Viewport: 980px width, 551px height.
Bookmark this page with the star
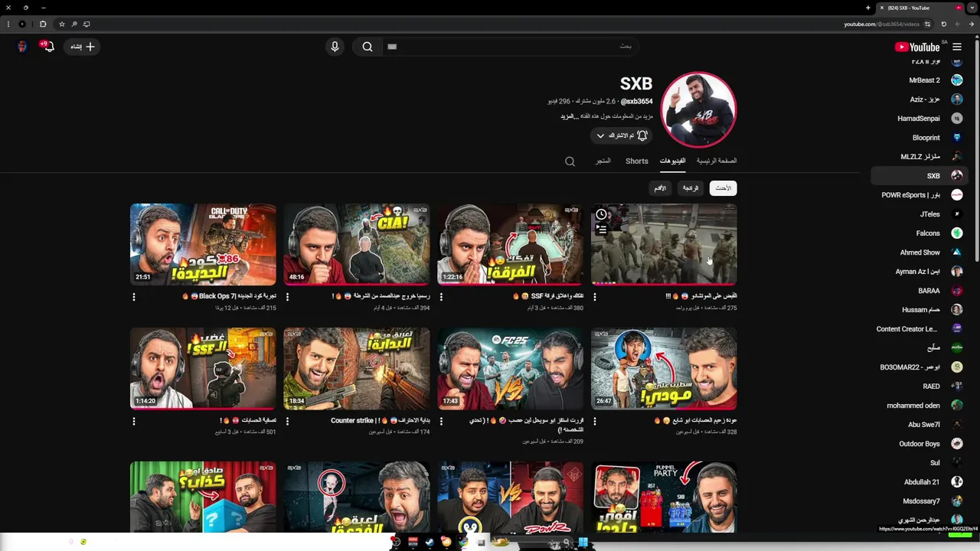click(x=62, y=24)
